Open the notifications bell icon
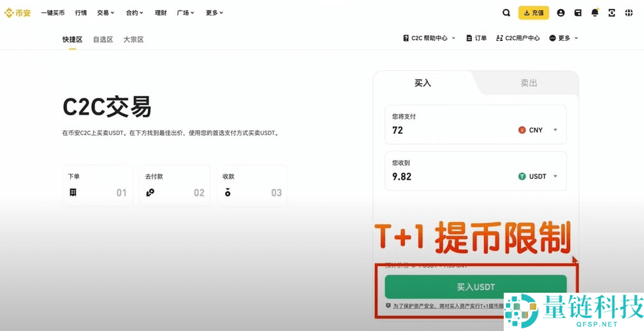This screenshot has height=331, width=644. 595,13
